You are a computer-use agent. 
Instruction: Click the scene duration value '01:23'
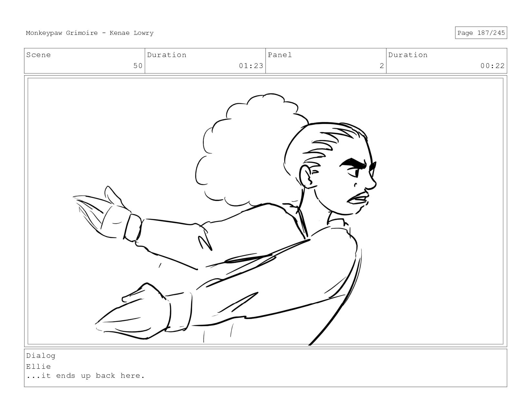click(251, 66)
